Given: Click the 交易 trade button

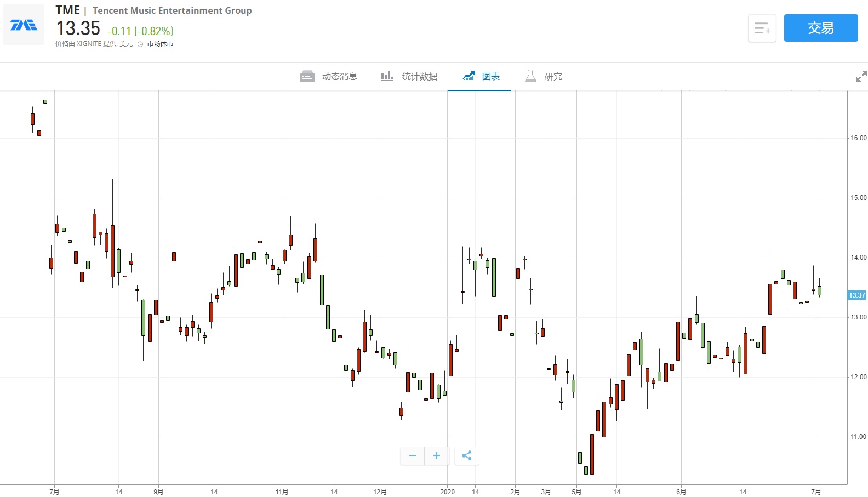Looking at the screenshot, I should (x=821, y=28).
